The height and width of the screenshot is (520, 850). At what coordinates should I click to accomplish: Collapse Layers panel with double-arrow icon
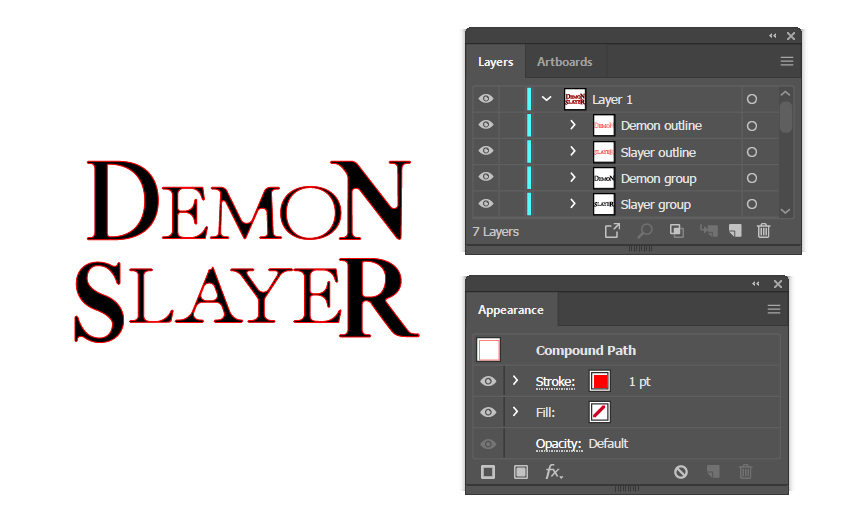[x=772, y=36]
